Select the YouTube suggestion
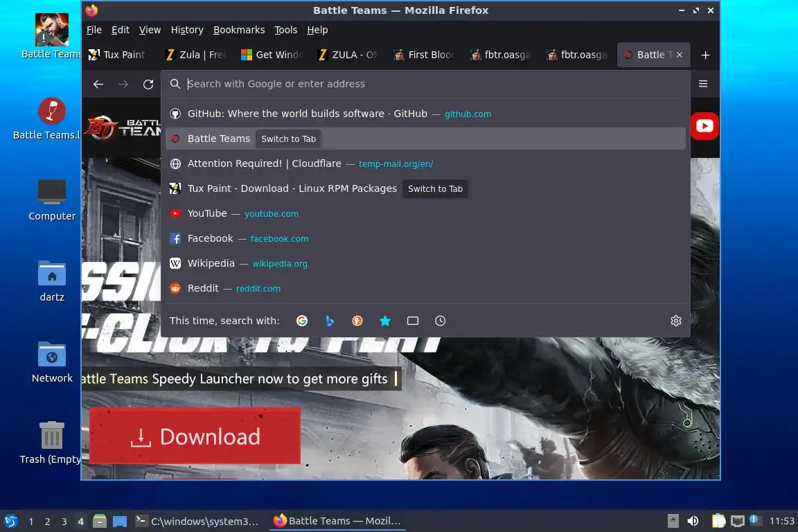 (x=425, y=214)
